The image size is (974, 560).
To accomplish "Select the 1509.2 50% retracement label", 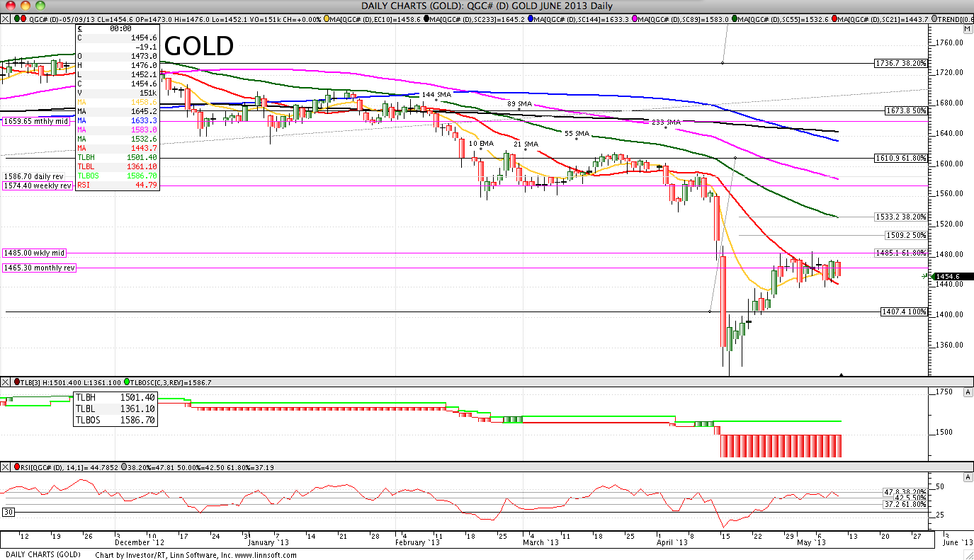I will [906, 235].
